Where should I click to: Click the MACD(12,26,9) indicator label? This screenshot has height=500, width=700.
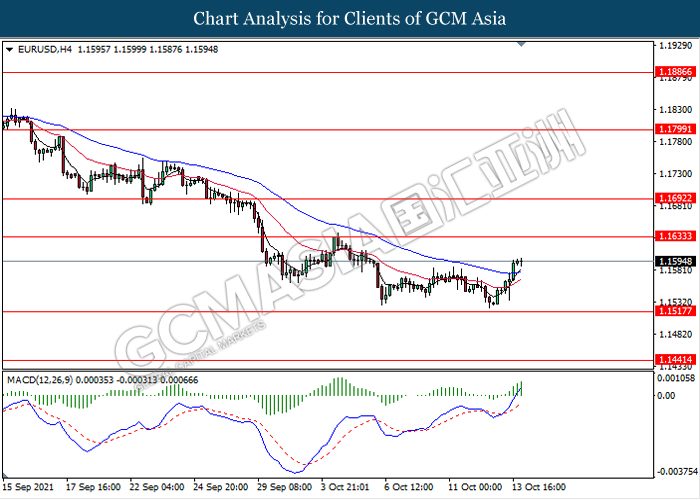coord(40,380)
